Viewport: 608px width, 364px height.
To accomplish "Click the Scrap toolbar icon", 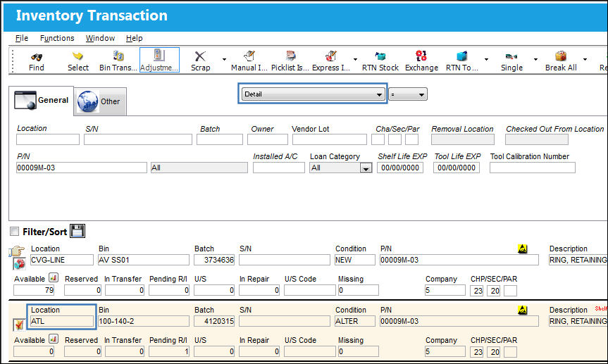I will click(x=200, y=56).
